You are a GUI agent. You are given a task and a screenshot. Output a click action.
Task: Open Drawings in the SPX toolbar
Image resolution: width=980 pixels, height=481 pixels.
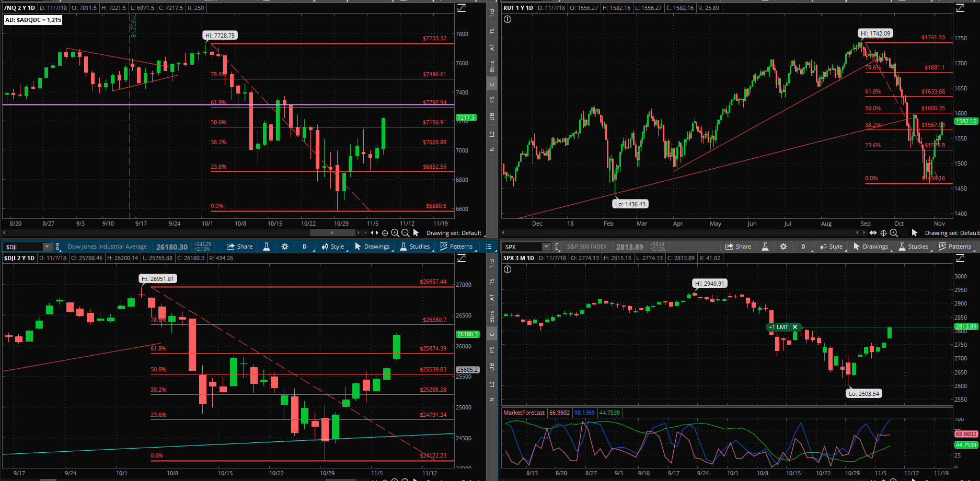[871, 247]
